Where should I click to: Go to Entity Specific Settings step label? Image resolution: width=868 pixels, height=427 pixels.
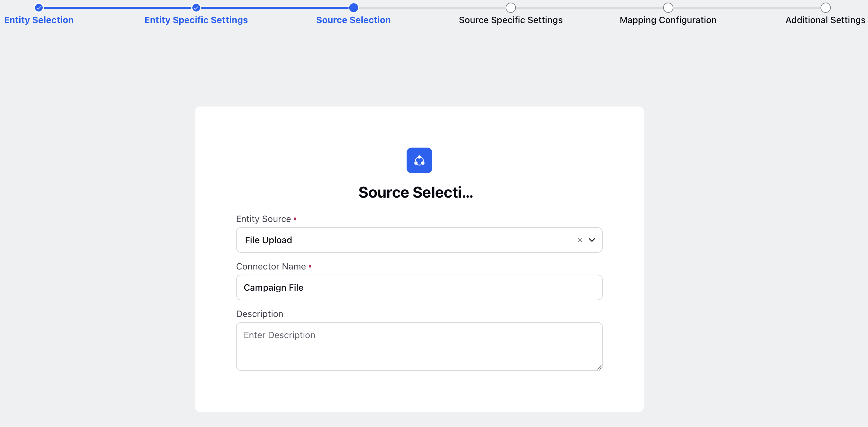[x=196, y=20]
